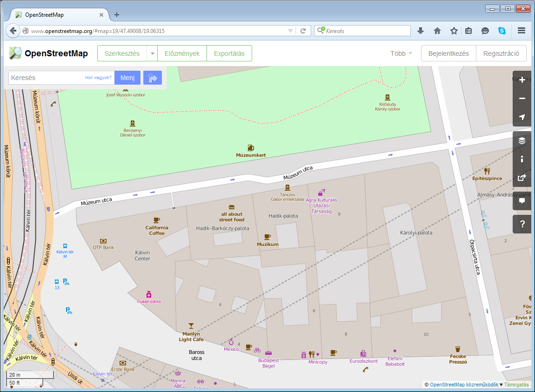Open the OpenStreetMap közreműködők link
The height and width of the screenshot is (392, 535).
coord(464,385)
